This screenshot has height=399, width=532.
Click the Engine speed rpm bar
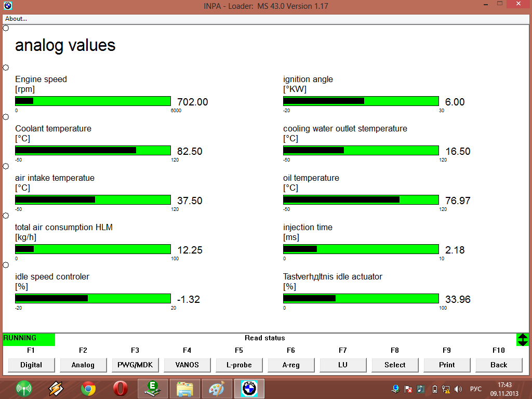pyautogui.click(x=93, y=101)
